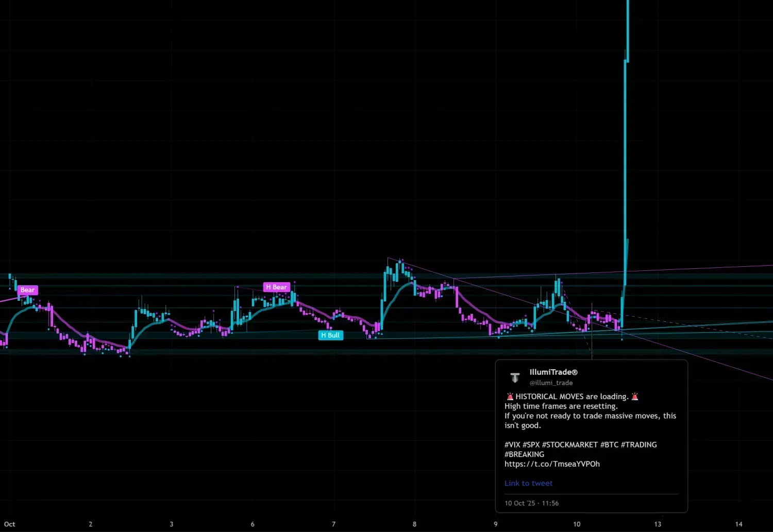Screen dimensions: 773x532
Task: Click the #STOCKMARKET hashtag
Action: click(570, 444)
